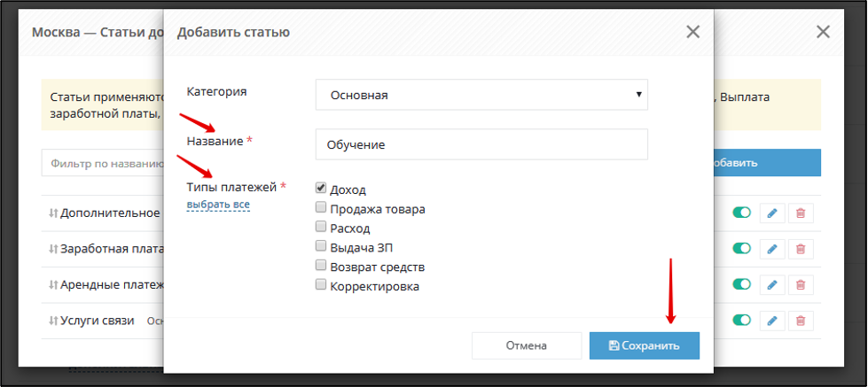Viewport: 868px width, 387px height.
Task: Open the Категория dropdown showing Основная
Action: (x=481, y=95)
